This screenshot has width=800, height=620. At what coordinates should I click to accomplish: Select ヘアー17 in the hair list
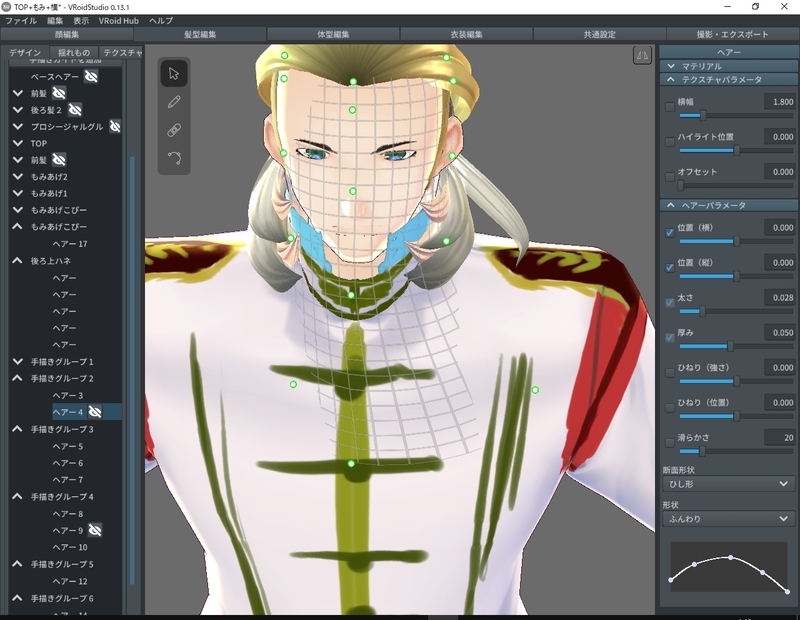[70, 244]
